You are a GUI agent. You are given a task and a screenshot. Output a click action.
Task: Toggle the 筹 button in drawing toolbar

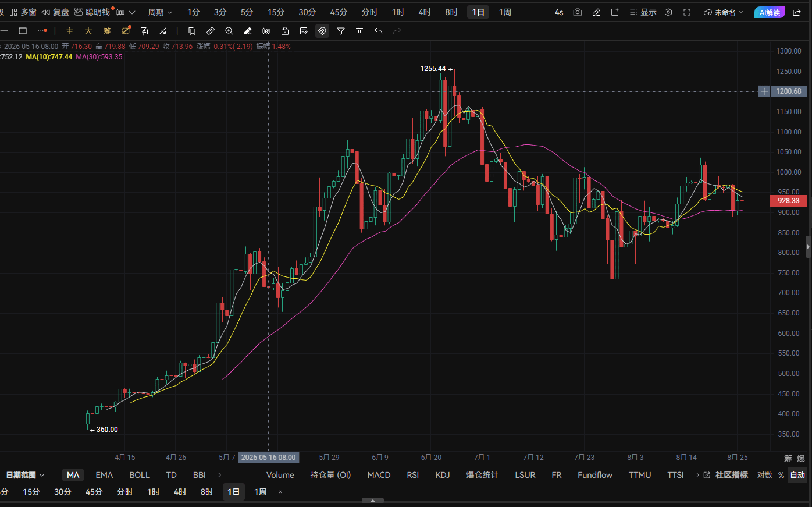click(x=107, y=31)
